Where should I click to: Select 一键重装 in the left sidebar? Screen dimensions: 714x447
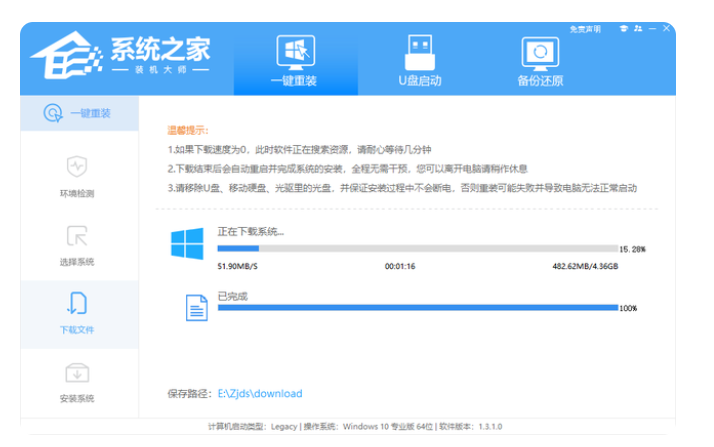coord(79,114)
